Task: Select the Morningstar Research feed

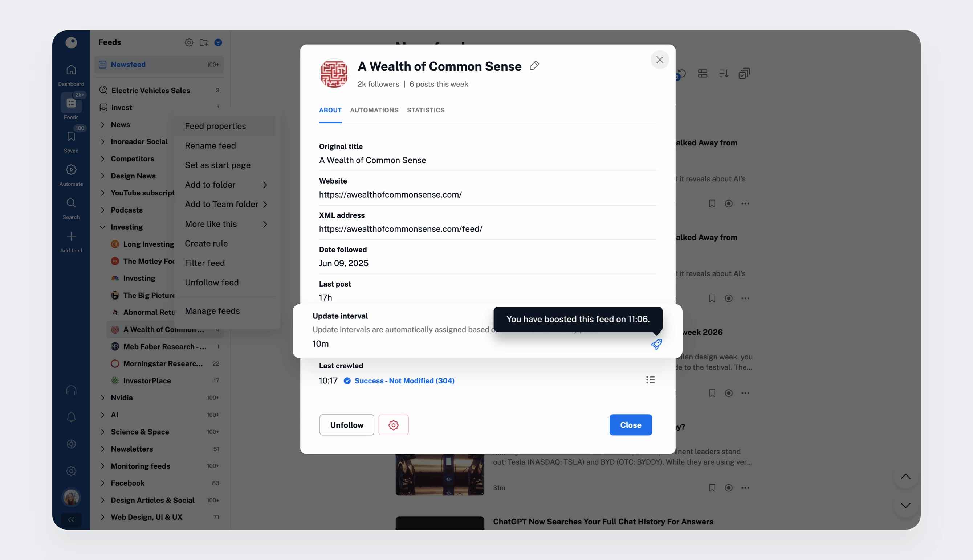Action: (x=162, y=363)
